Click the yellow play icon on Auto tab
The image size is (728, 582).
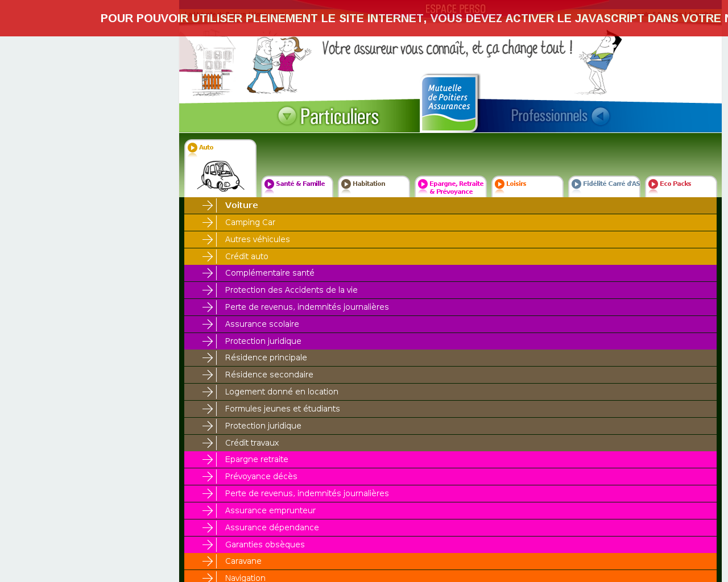point(192,148)
